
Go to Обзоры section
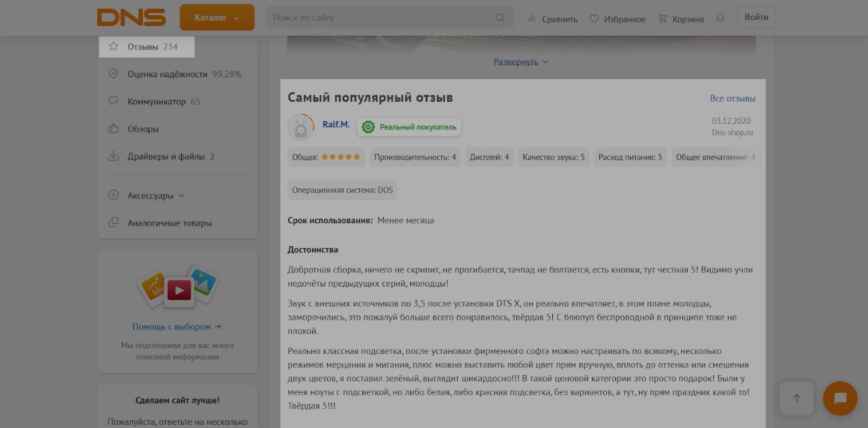143,129
